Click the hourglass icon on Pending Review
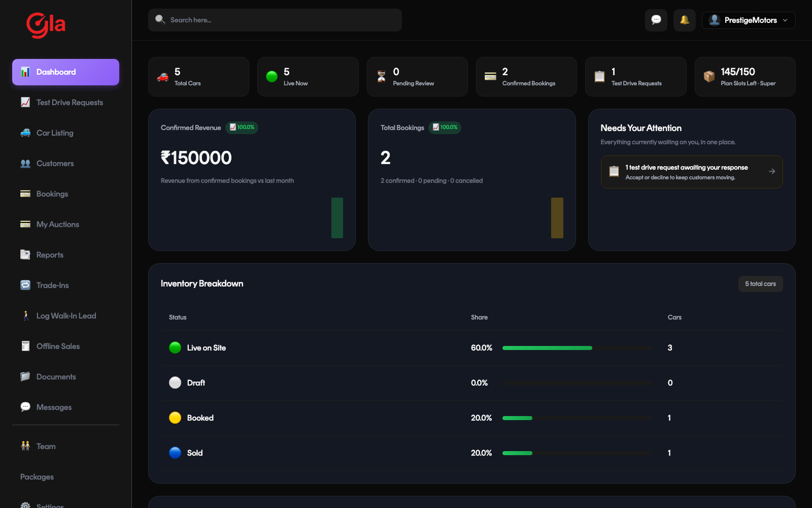Screen dimensions: 812x508 [x=381, y=77]
